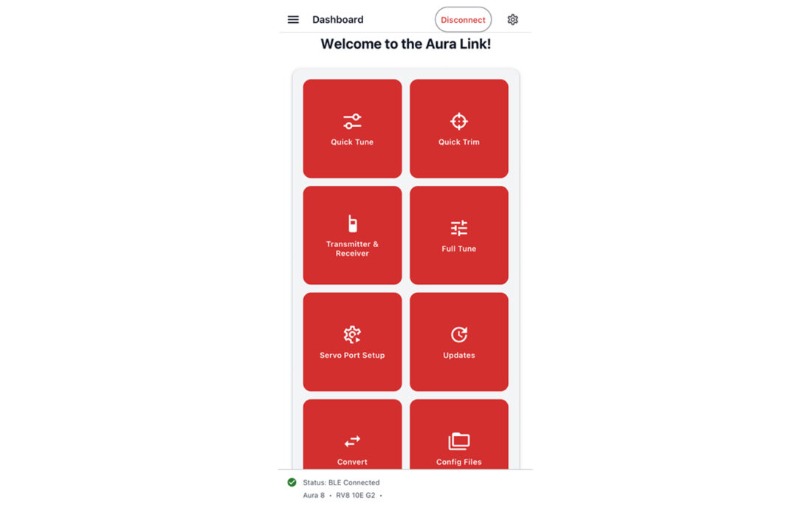The image size is (812, 509).
Task: Click the Status: BLE Connected text
Action: [x=341, y=482]
